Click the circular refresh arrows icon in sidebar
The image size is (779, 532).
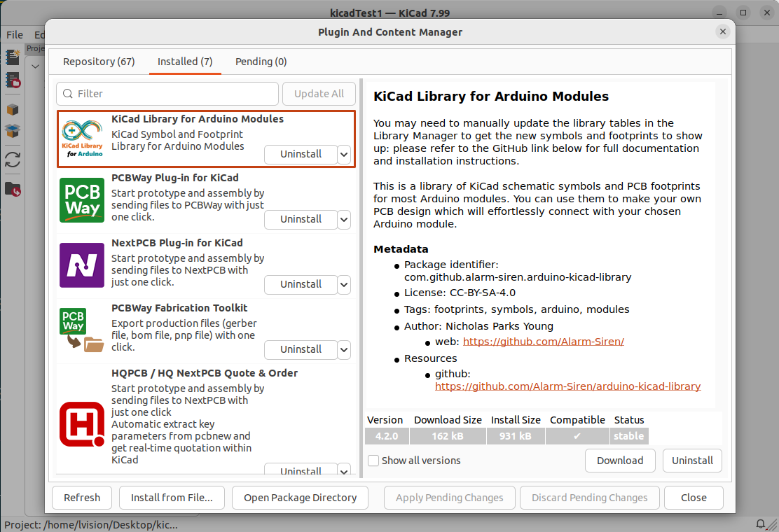(13, 160)
